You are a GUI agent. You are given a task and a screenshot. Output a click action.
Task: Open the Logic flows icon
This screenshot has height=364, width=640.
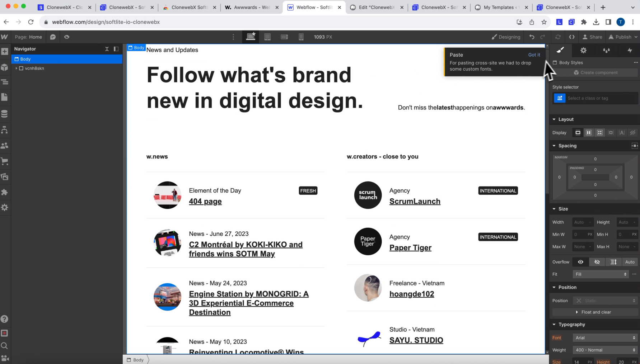5,130
